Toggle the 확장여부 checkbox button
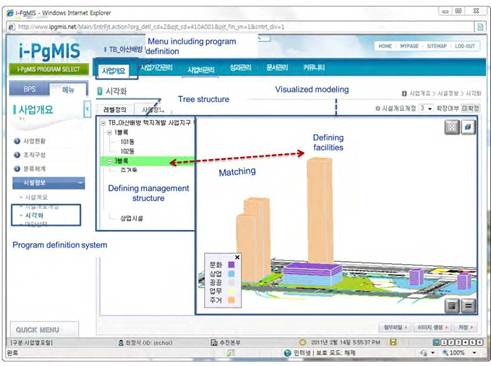 click(470, 108)
